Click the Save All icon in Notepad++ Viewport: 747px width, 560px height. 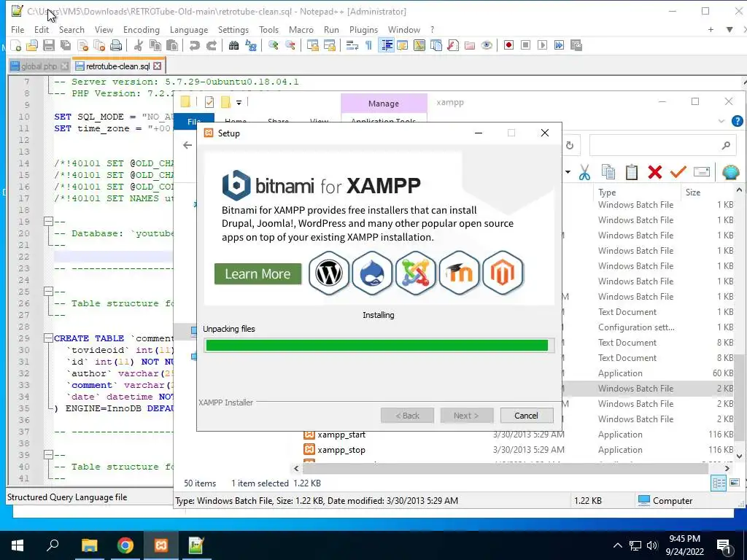[65, 45]
